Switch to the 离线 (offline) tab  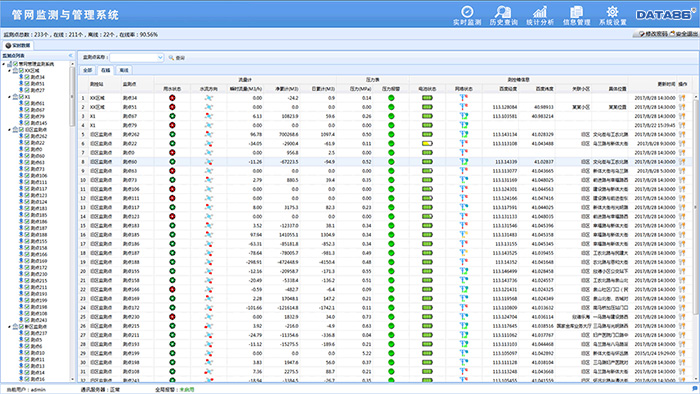(x=124, y=70)
